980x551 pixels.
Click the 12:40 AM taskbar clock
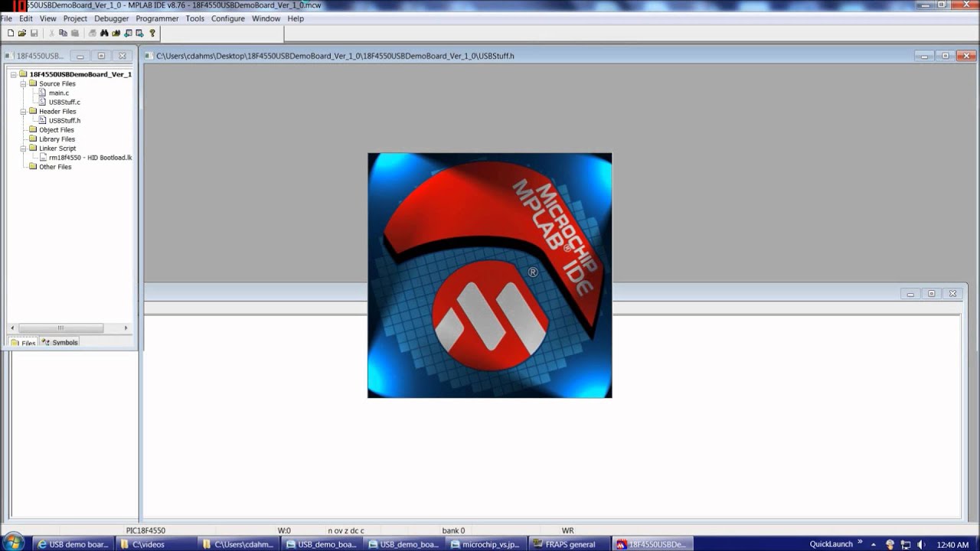pyautogui.click(x=952, y=544)
